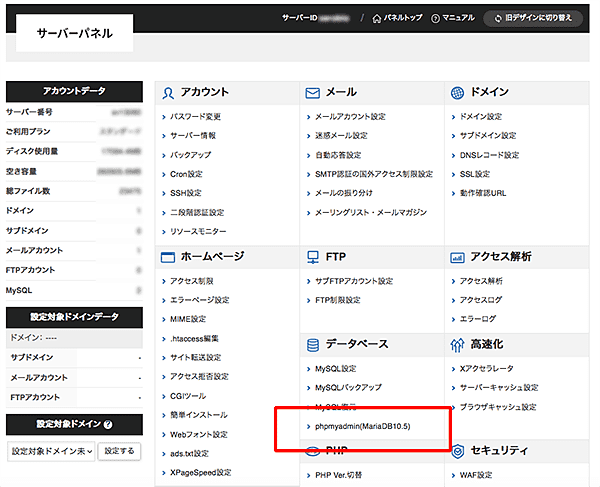Open XPageSpeed設定
600x487 pixels.
[201, 473]
